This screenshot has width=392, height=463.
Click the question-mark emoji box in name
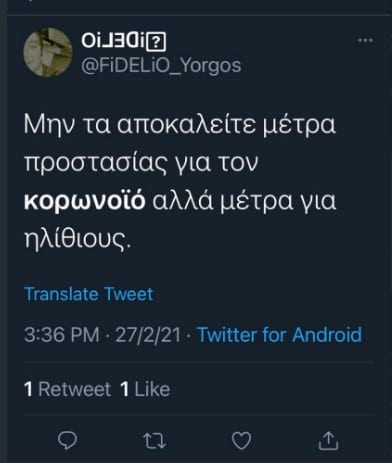click(x=156, y=42)
